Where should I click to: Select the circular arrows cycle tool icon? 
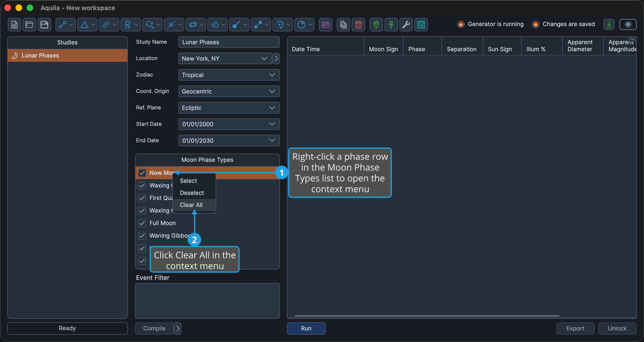(x=150, y=25)
